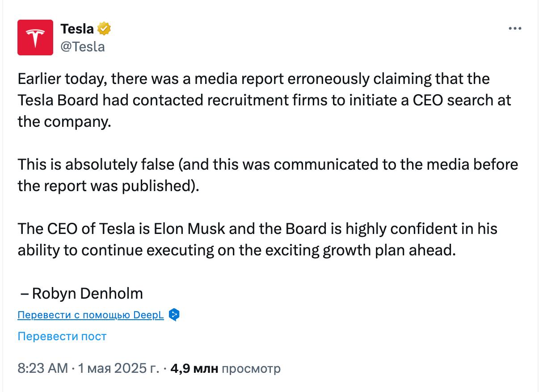
Task: Click the 8:23 AM timestamp
Action: tap(42, 369)
